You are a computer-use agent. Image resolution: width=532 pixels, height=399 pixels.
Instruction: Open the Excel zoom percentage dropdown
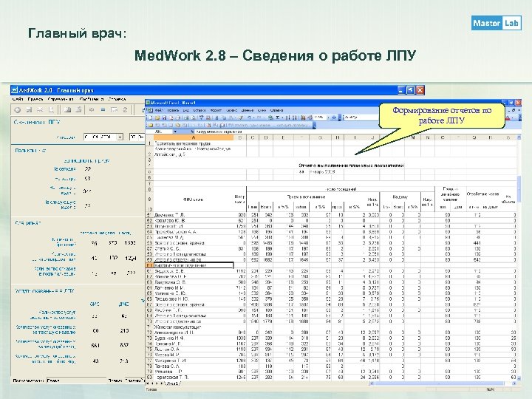point(328,117)
